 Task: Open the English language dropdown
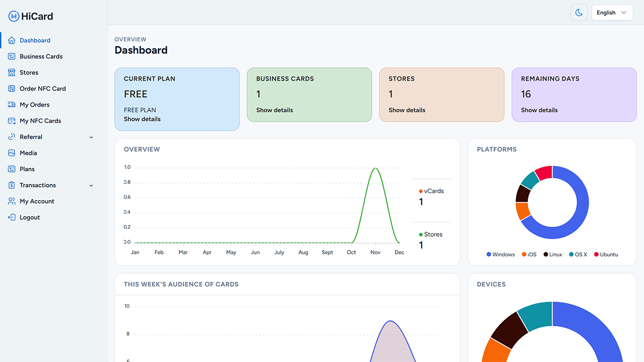pyautogui.click(x=612, y=13)
